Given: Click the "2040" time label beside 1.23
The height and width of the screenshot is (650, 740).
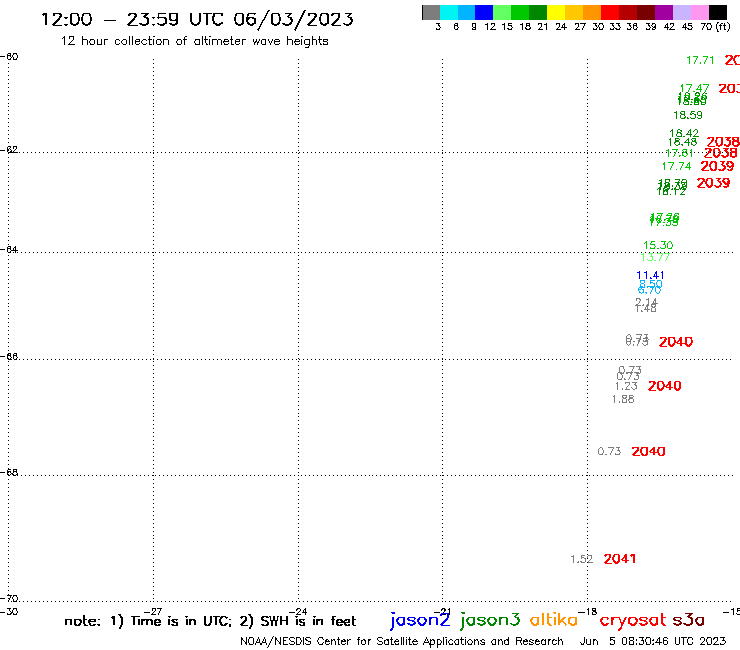Looking at the screenshot, I should coord(664,386).
